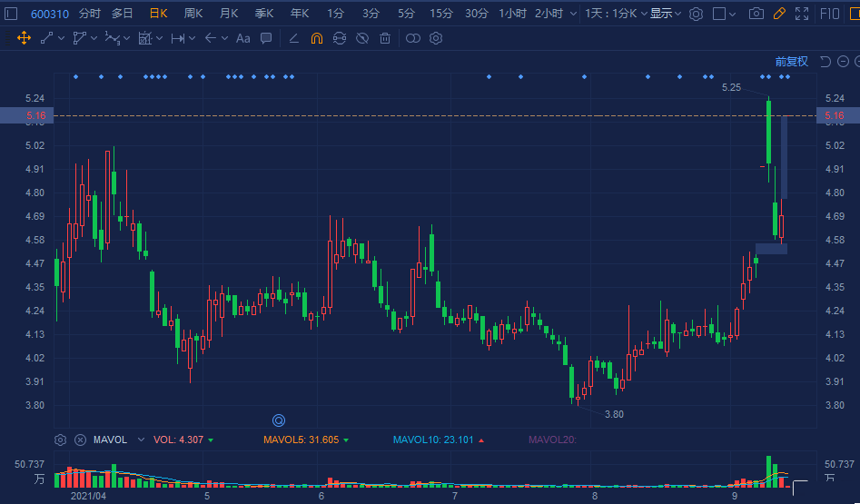This screenshot has width=860, height=504.
Task: Open the 1天 : 1分K dropdown
Action: pos(616,14)
